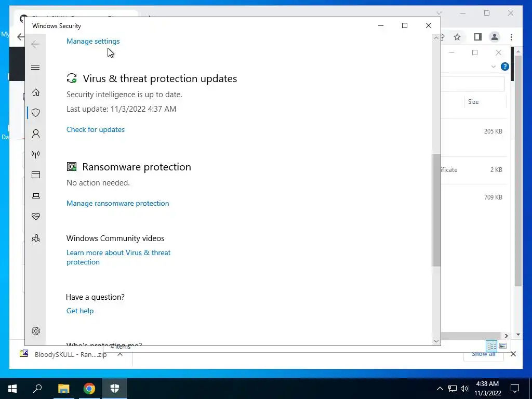Open Family options icon
The image size is (532, 399).
[36, 238]
